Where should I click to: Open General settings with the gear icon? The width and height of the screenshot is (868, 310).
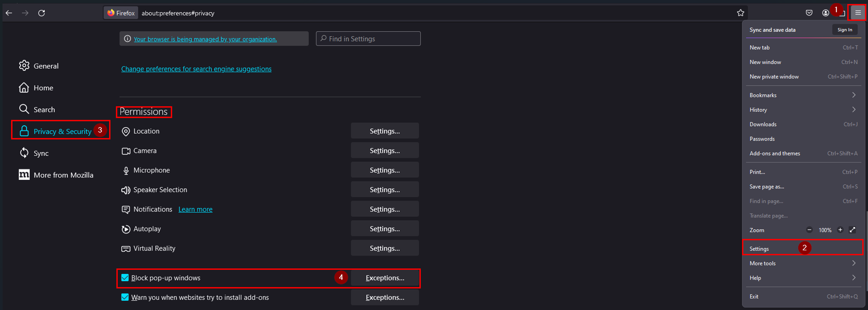[24, 65]
